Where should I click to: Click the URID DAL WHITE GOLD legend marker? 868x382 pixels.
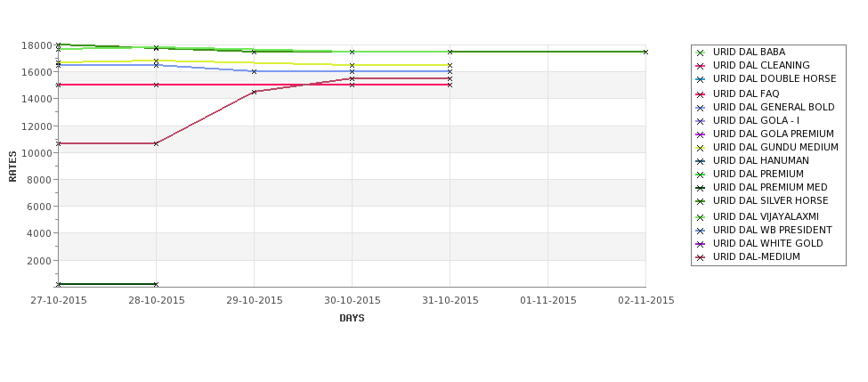701,244
